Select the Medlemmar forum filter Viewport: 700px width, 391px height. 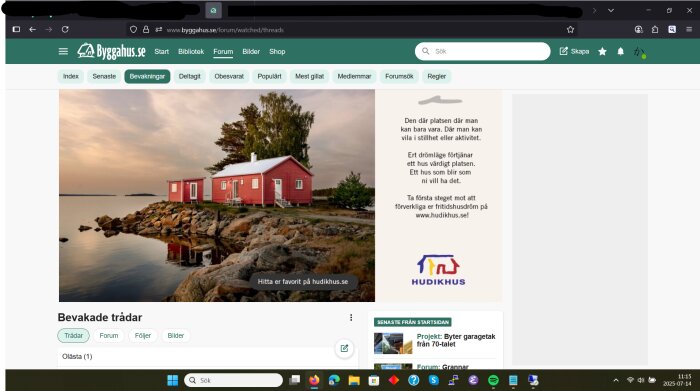(354, 76)
